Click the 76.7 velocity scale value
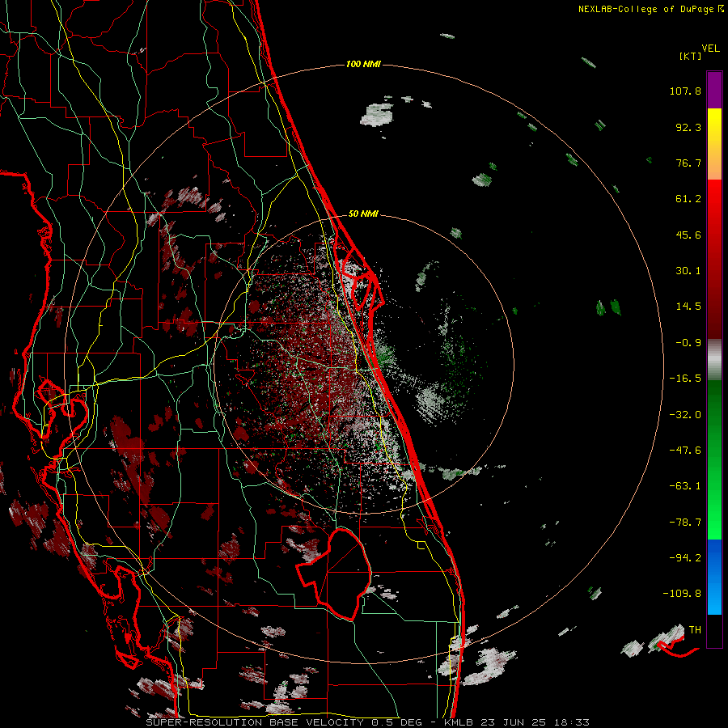The image size is (728, 728). pos(688,163)
